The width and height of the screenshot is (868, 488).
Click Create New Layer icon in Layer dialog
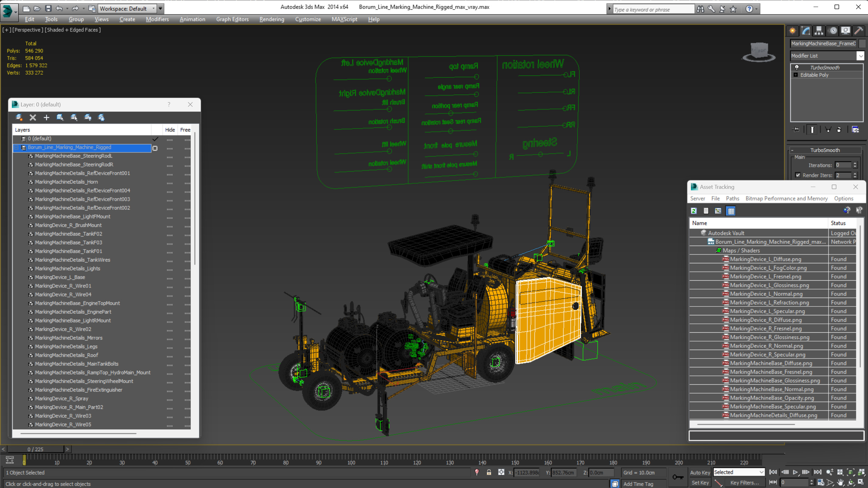point(19,117)
